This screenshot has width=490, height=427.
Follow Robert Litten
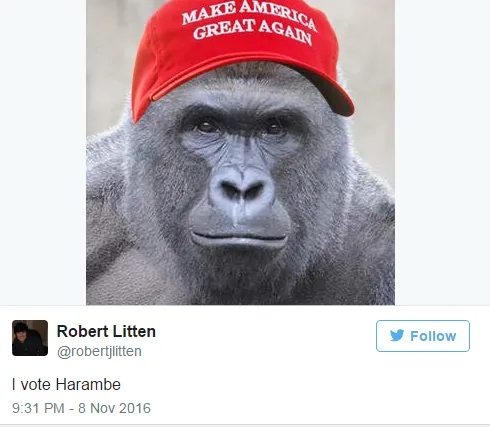423,336
